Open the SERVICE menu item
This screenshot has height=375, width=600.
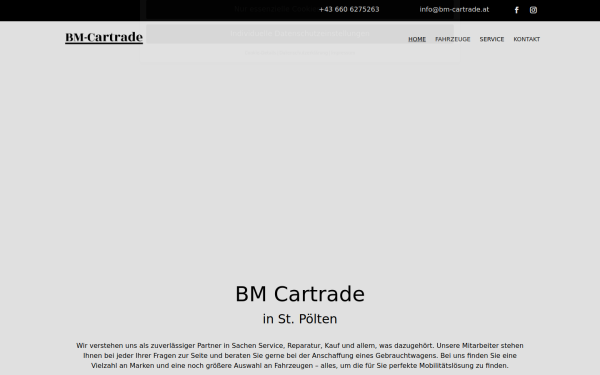[492, 39]
